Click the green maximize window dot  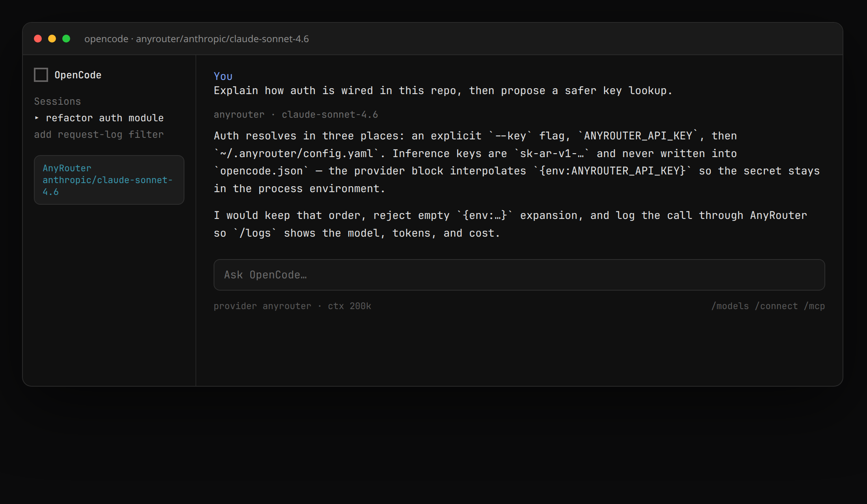(x=66, y=39)
